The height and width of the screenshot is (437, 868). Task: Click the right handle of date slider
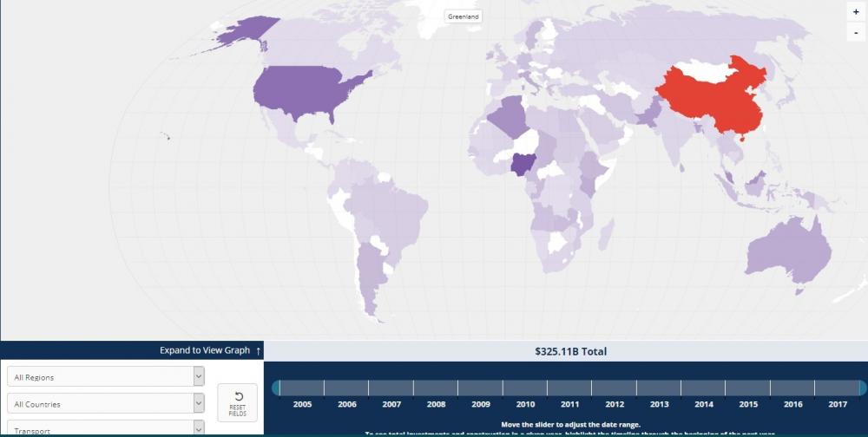click(862, 388)
